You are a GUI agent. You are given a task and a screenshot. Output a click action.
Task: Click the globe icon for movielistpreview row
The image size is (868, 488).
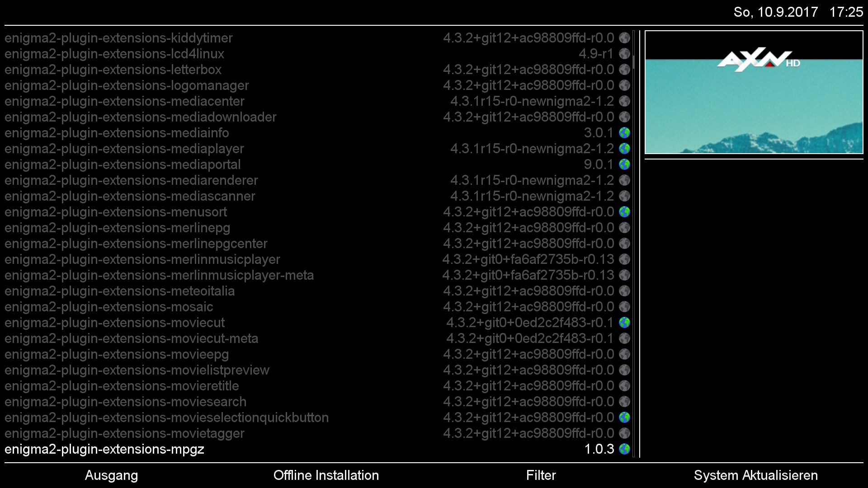[x=624, y=370]
